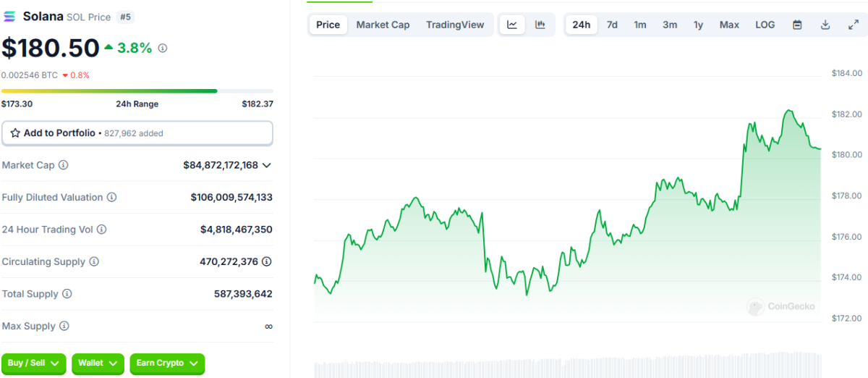Select the Max time range
Image resolution: width=868 pixels, height=378 pixels.
click(x=729, y=25)
